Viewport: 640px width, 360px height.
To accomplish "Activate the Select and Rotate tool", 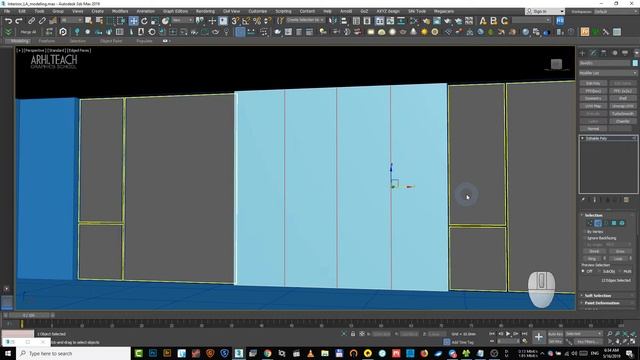I will click(144, 21).
